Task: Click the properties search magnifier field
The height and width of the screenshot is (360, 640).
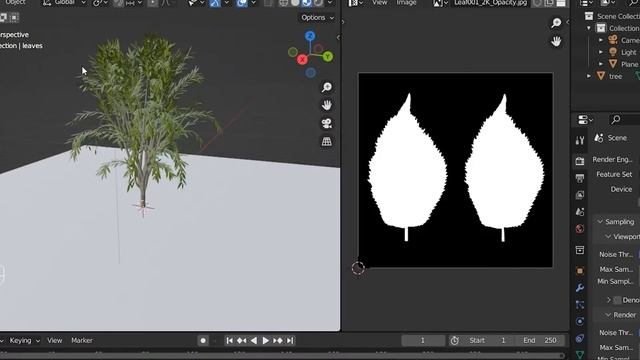Action: [x=624, y=120]
